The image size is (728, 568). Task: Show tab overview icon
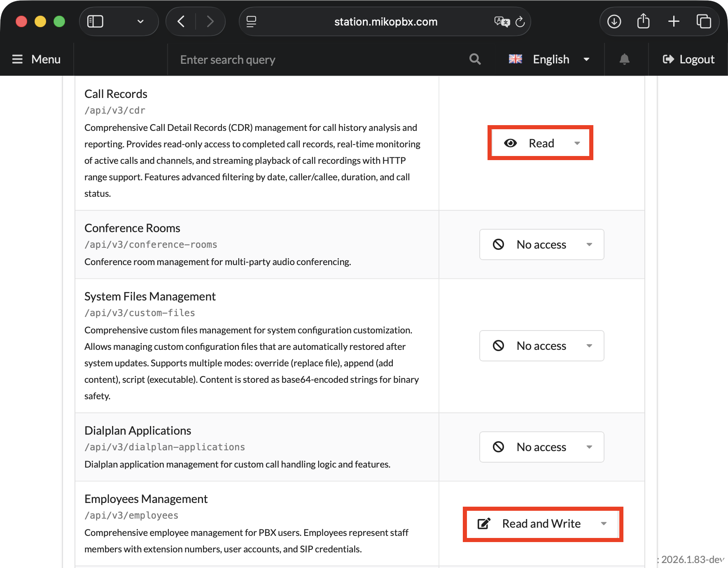(x=703, y=21)
